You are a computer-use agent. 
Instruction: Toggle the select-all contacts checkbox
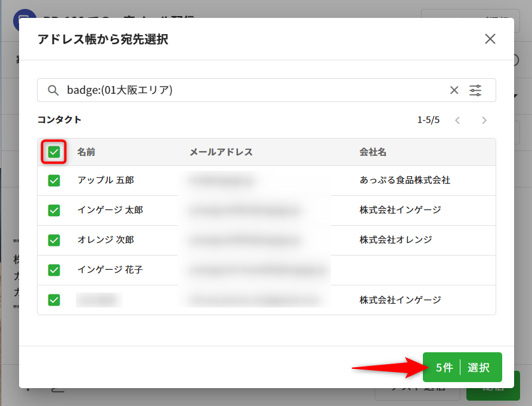pos(54,152)
